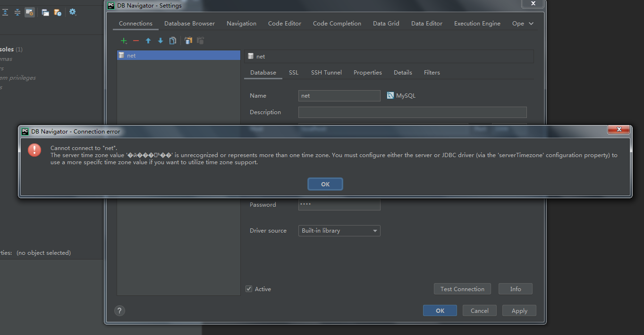Toggle the highlighted browser toolbar button
The height and width of the screenshot is (335, 644).
(x=30, y=12)
